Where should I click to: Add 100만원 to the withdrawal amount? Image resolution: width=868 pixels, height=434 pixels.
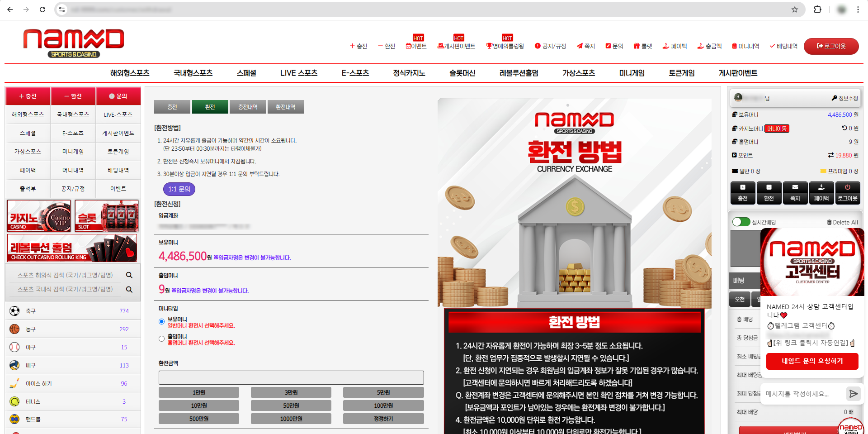pyautogui.click(x=383, y=405)
